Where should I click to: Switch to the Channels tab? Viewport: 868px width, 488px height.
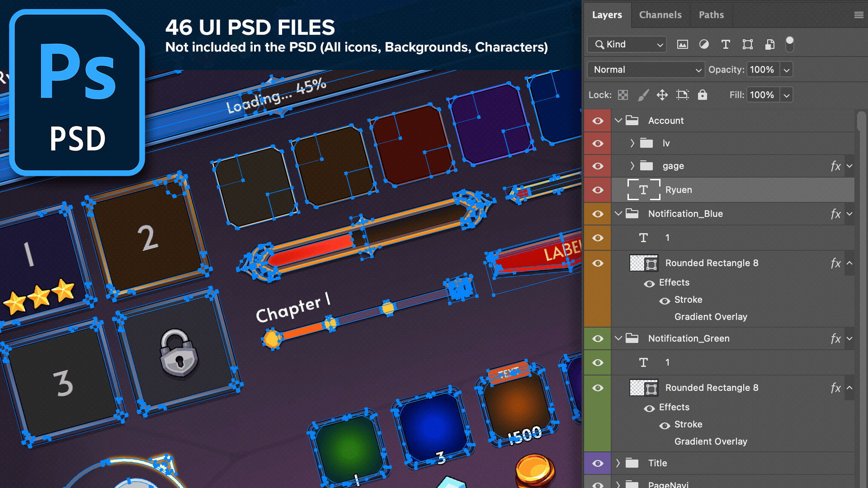(x=660, y=15)
